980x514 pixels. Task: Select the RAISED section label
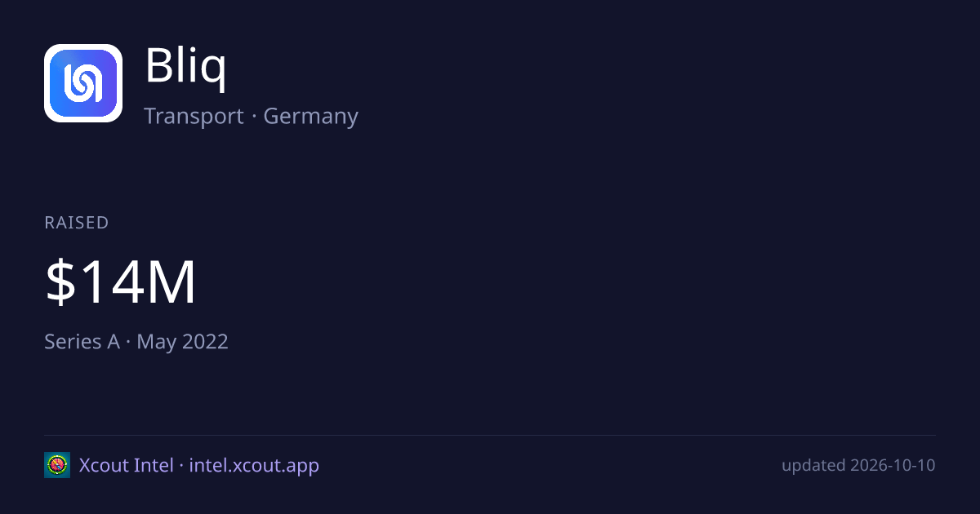(77, 223)
